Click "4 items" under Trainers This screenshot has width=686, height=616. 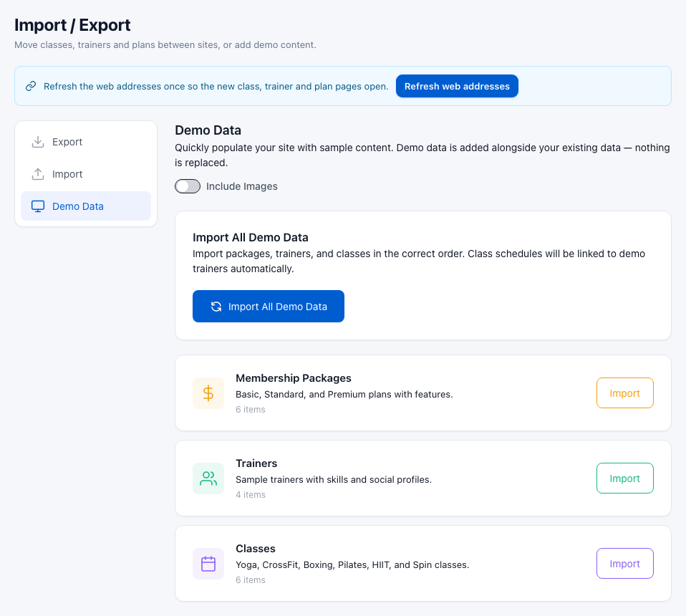click(251, 495)
